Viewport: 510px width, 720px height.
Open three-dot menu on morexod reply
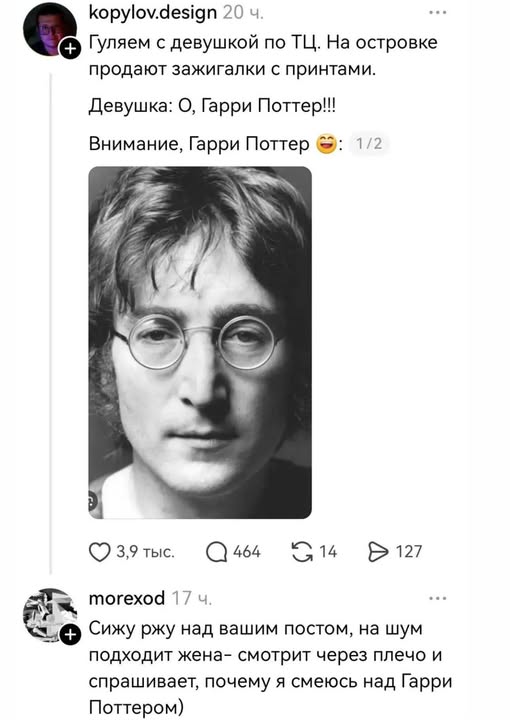tap(437, 598)
